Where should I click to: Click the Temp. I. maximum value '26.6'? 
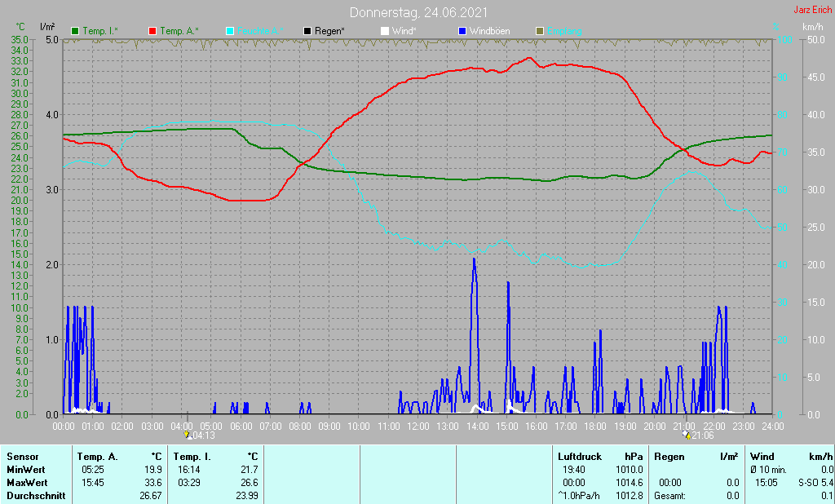[x=250, y=483]
